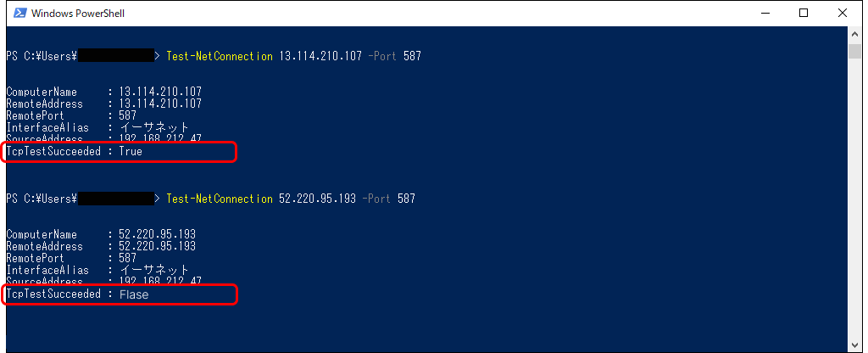The height and width of the screenshot is (353, 868).
Task: Click the scrollbar down arrow
Action: (x=854, y=344)
